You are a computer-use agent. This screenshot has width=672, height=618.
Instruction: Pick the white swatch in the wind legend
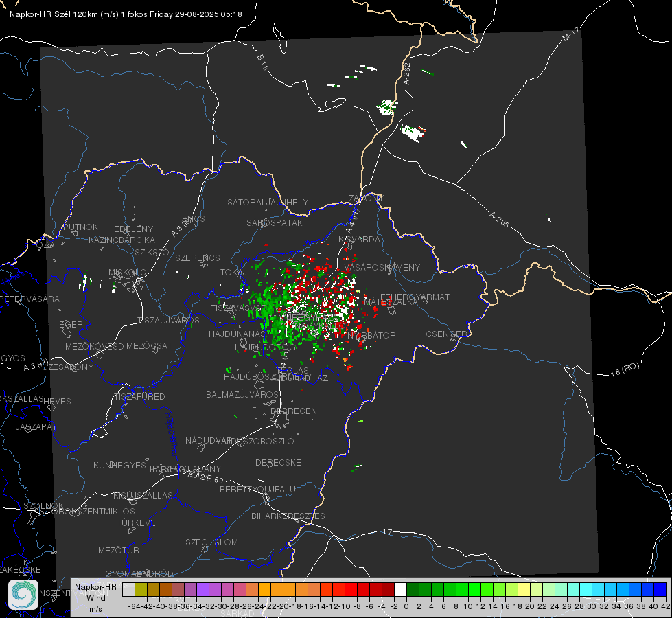point(400,589)
